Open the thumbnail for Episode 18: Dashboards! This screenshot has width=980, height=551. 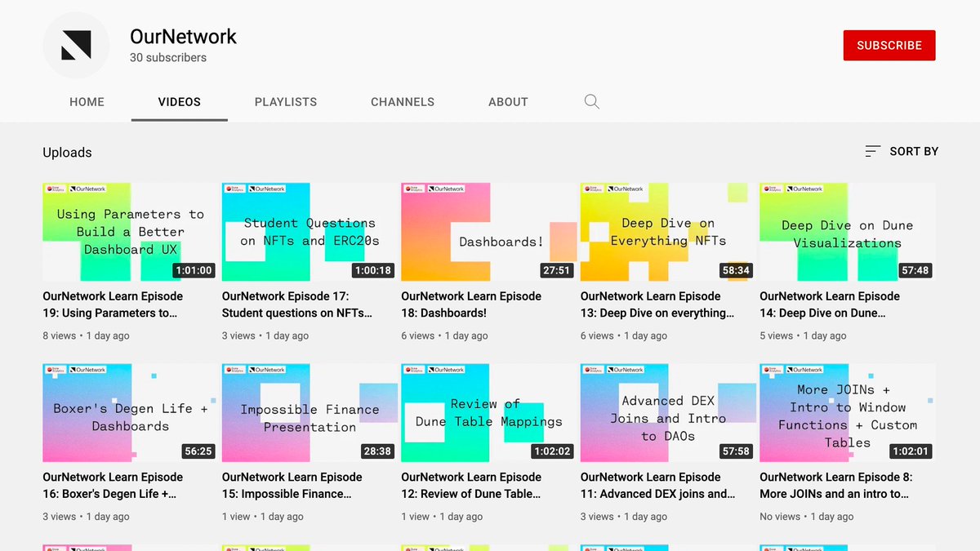coord(488,231)
